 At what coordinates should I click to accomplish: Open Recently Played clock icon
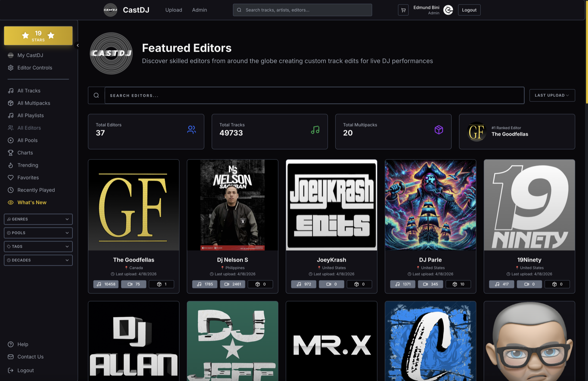[x=10, y=190]
